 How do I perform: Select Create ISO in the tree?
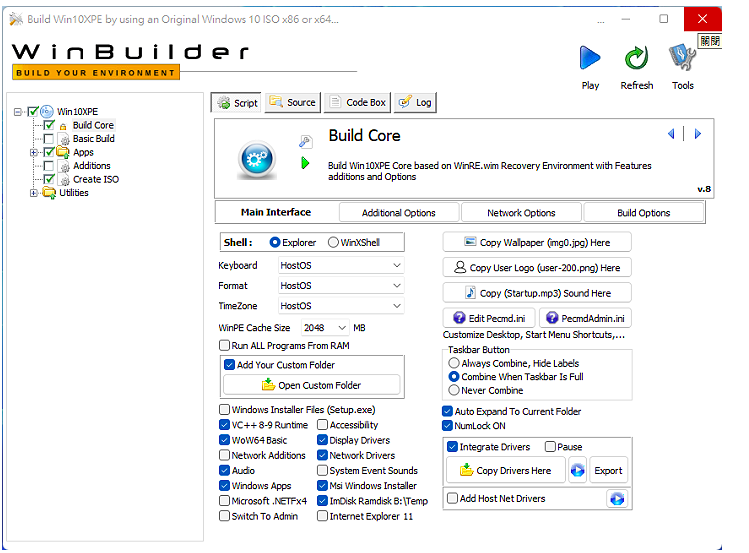pyautogui.click(x=96, y=180)
